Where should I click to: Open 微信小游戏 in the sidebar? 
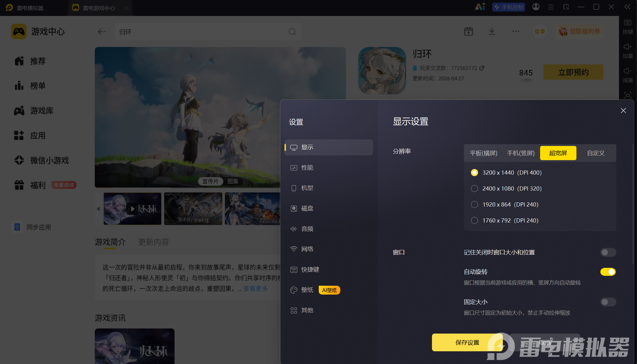[41, 160]
